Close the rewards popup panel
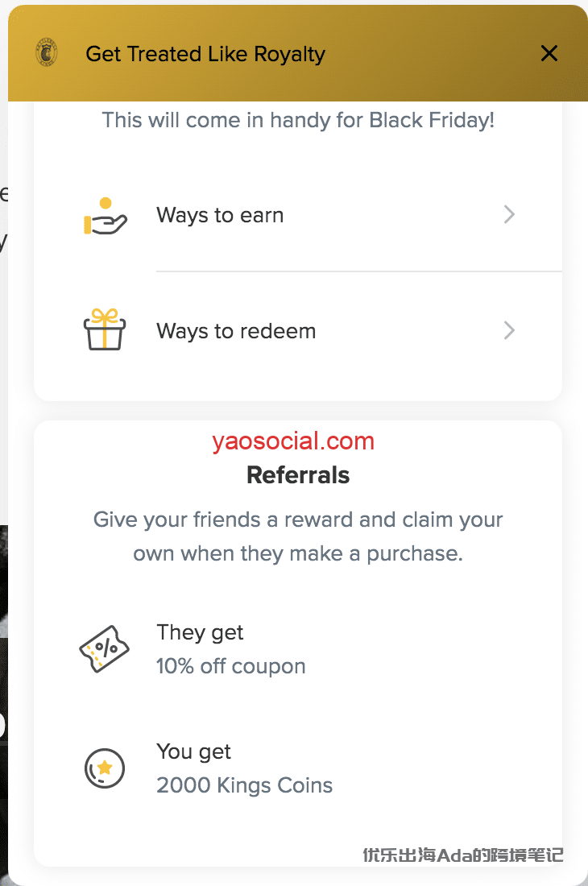588x886 pixels. pos(549,54)
